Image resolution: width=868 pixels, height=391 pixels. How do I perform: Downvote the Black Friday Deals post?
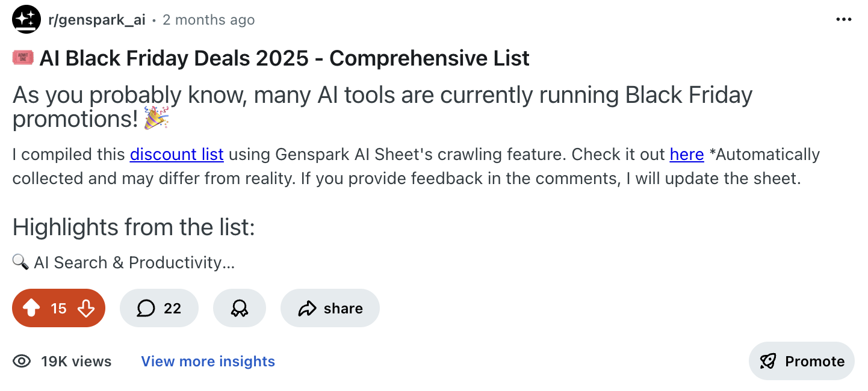(x=86, y=309)
